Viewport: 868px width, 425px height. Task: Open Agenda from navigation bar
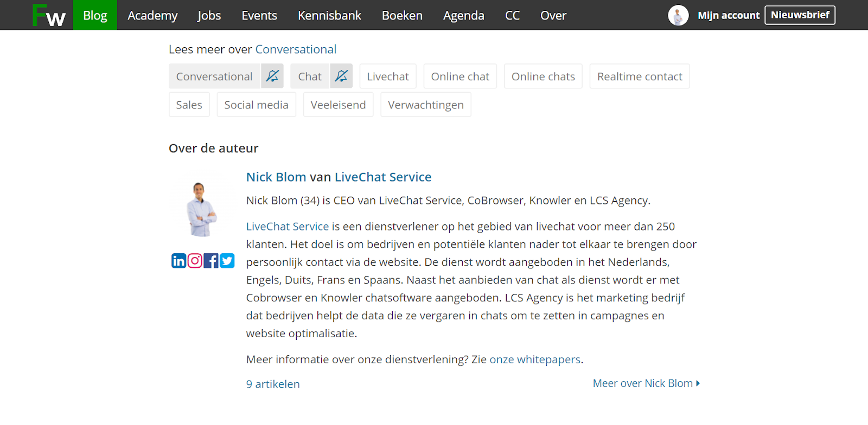464,15
